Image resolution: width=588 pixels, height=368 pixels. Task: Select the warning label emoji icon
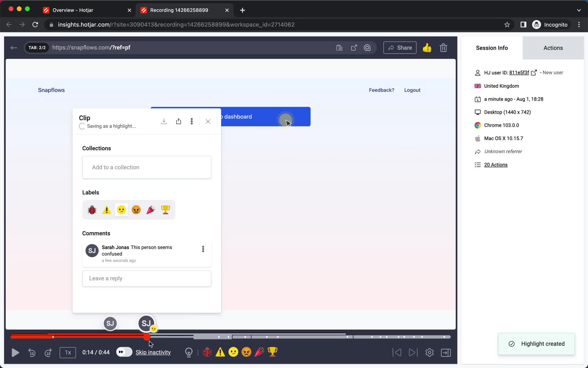[107, 209]
